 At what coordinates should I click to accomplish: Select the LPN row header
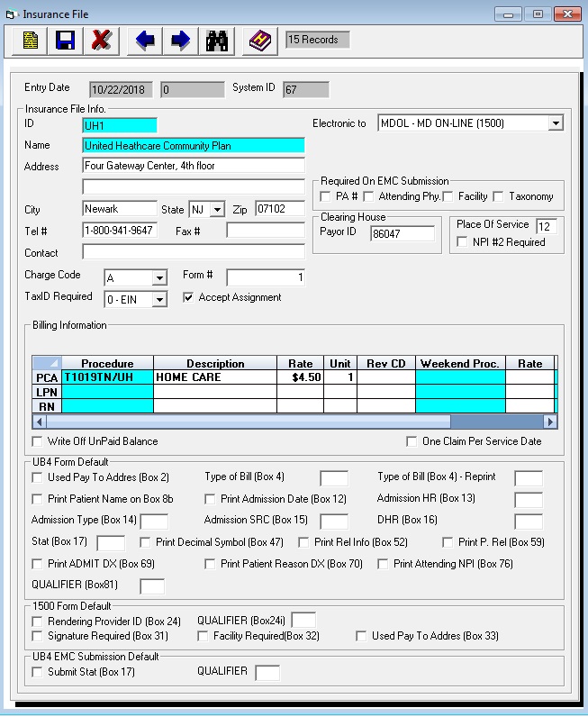[47, 392]
